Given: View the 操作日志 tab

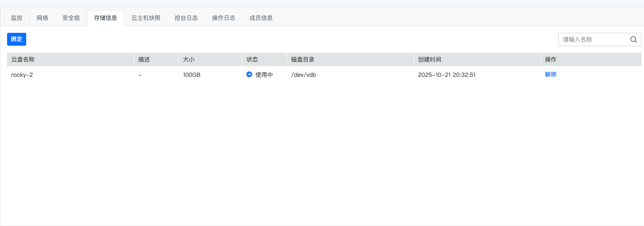Looking at the screenshot, I should [224, 18].
